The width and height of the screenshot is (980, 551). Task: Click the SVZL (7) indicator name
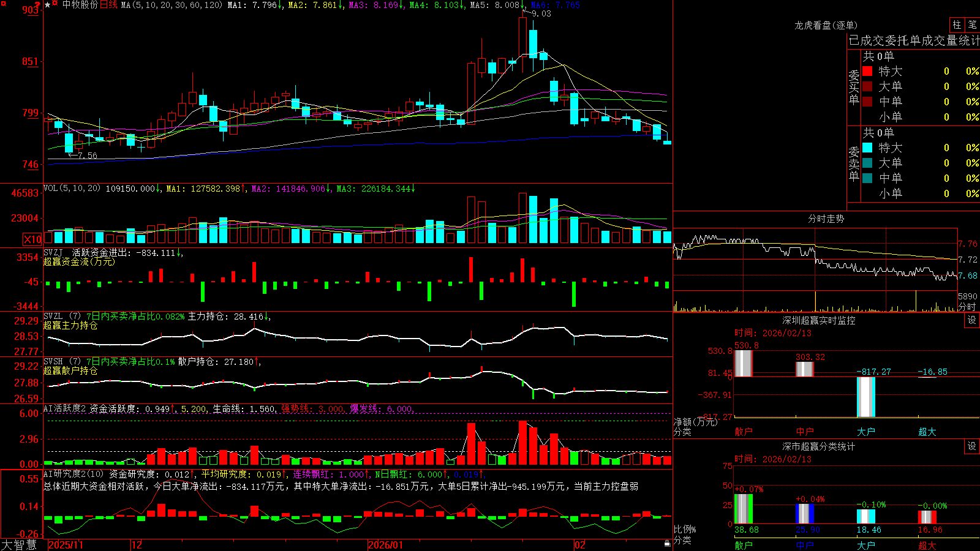(62, 317)
